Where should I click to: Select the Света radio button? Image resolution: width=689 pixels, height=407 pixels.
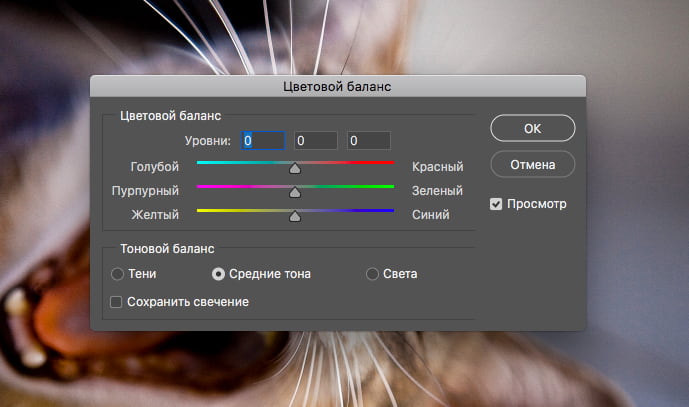click(x=373, y=273)
